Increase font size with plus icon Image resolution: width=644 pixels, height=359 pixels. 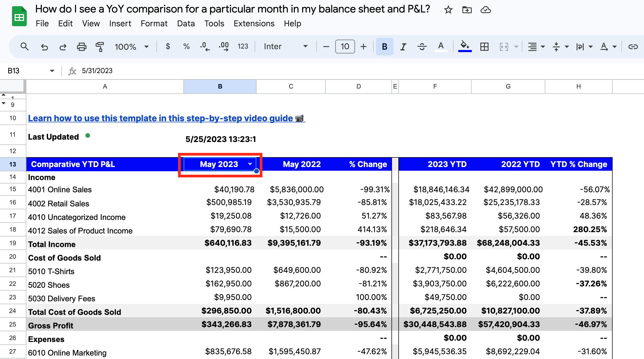pos(363,47)
